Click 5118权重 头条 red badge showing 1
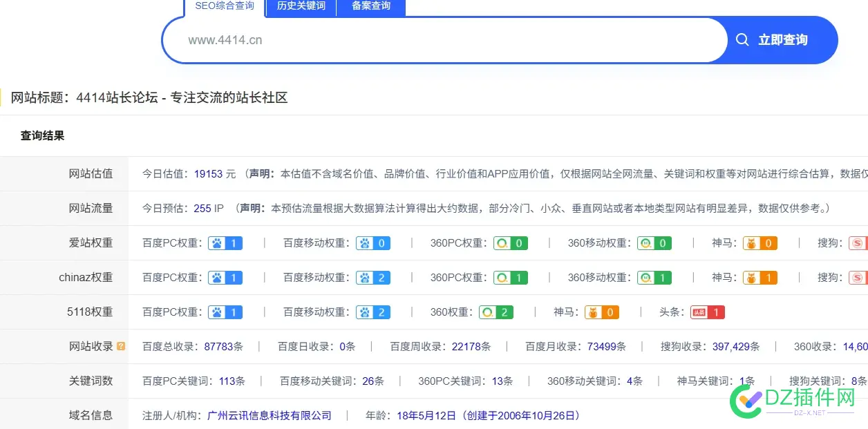868x429 pixels. 708,312
